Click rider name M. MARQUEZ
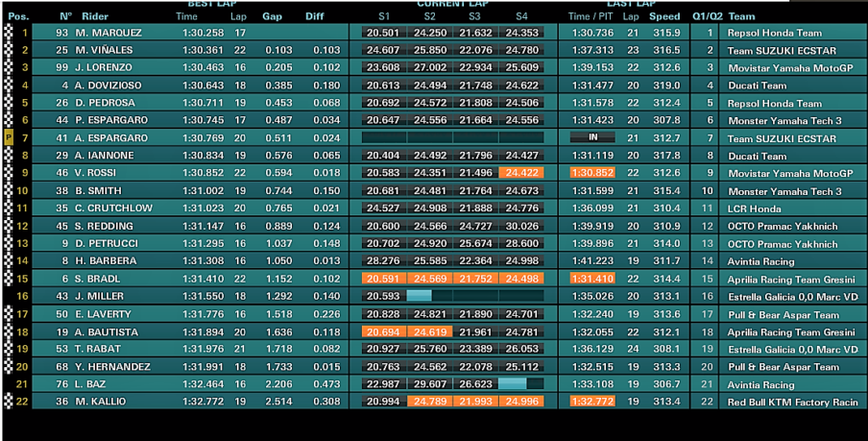Viewport: 868px width, 441px height. [x=108, y=33]
